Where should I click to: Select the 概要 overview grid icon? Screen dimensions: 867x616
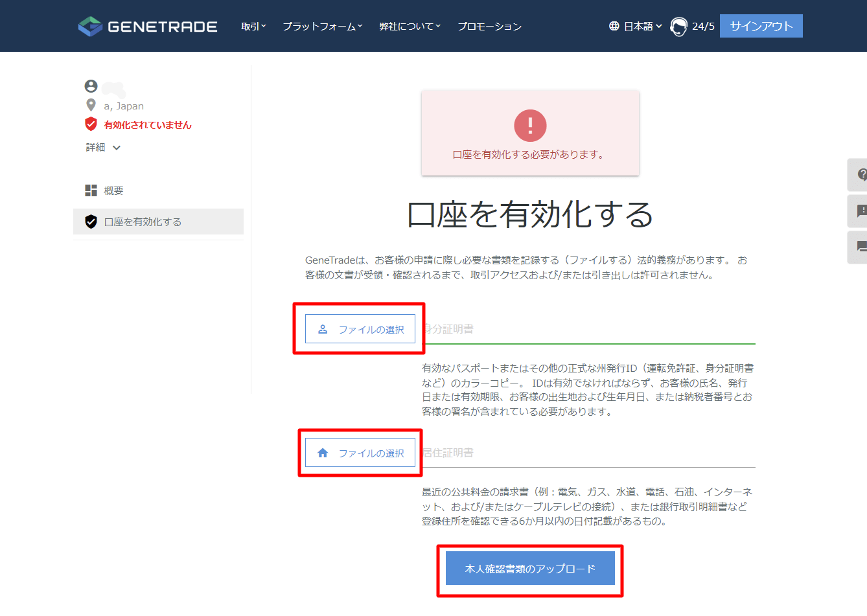[x=91, y=190]
